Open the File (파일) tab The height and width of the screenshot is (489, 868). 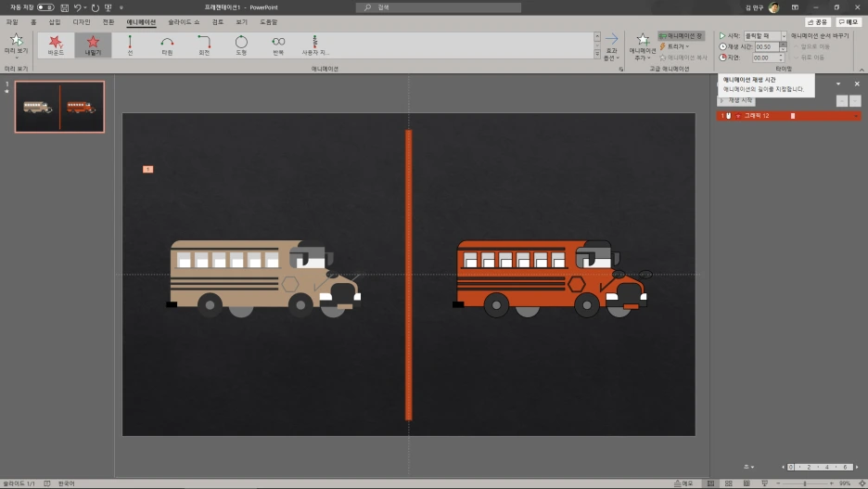coord(12,22)
